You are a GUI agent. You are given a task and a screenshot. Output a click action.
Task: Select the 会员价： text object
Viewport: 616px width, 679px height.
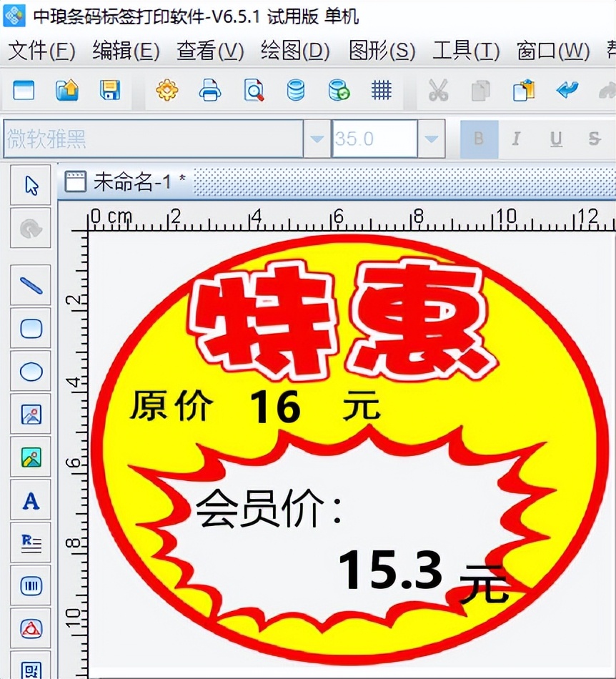pyautogui.click(x=269, y=507)
